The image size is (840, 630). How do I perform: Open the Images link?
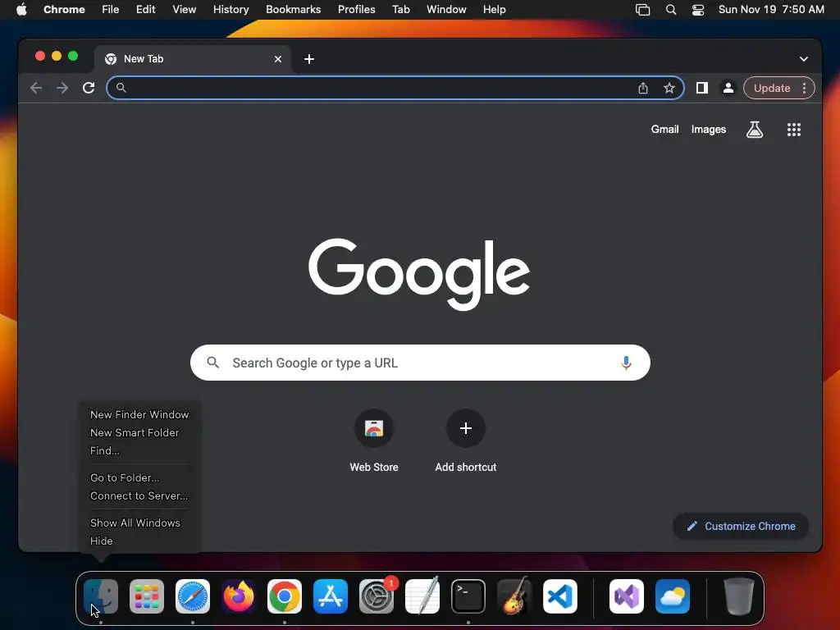[708, 129]
